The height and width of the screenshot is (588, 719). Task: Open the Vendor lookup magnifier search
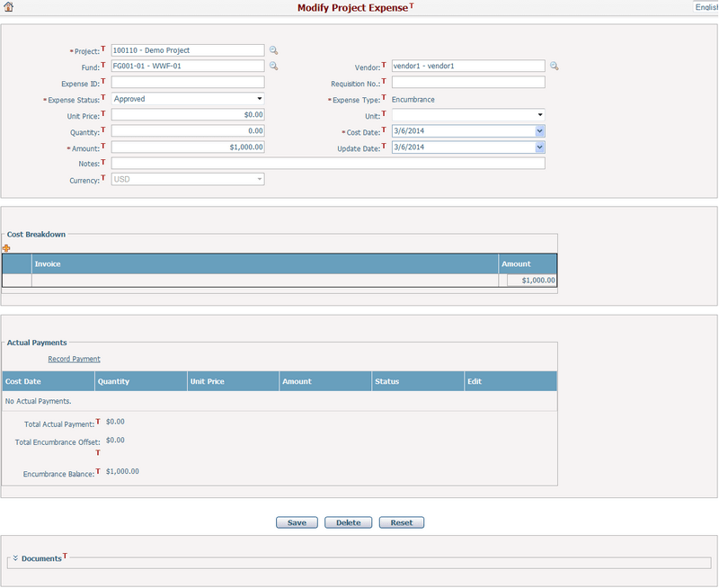click(x=555, y=66)
